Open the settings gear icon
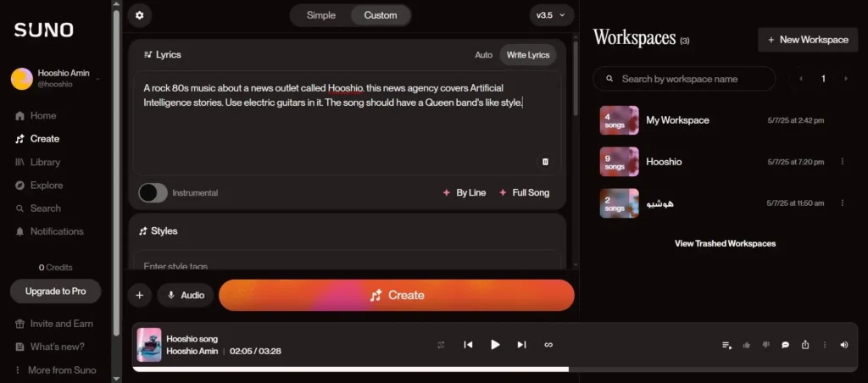 140,15
